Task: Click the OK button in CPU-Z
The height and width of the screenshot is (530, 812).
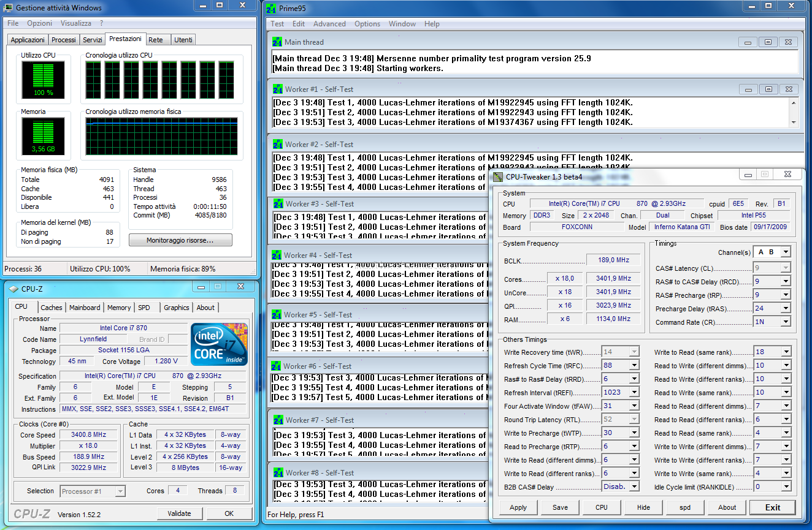Action: point(229,513)
